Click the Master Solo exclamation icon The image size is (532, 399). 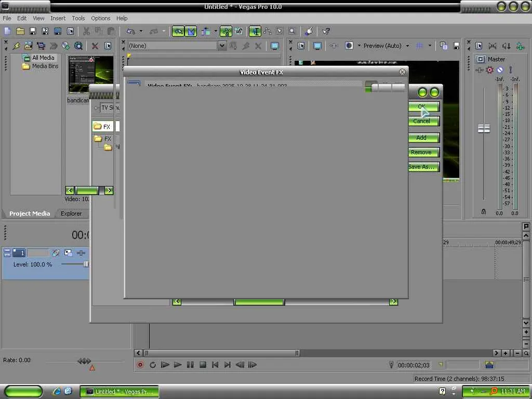click(510, 70)
